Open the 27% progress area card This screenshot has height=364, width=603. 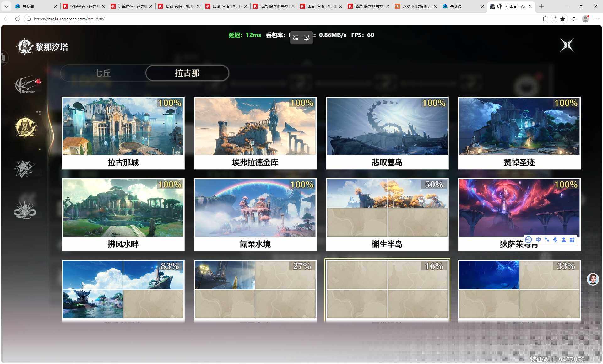click(255, 291)
